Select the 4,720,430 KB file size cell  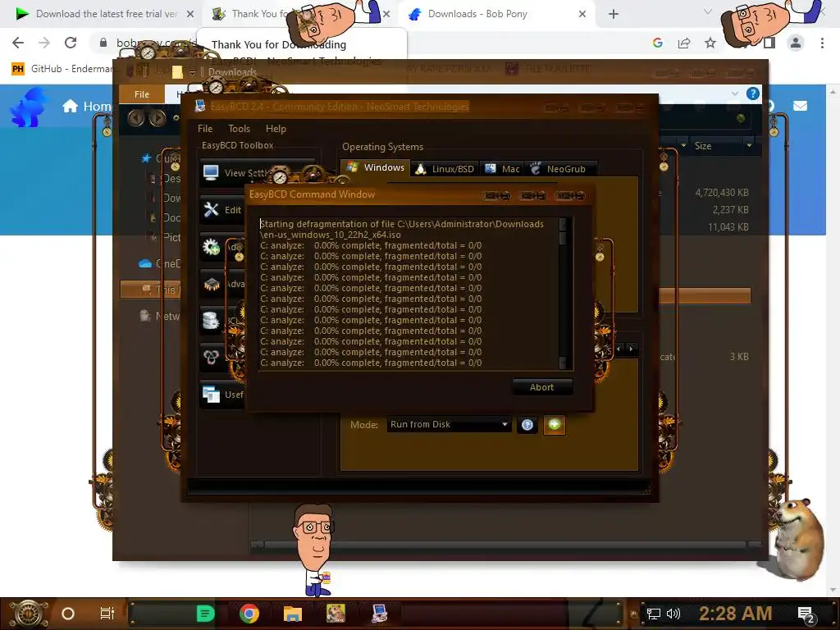coord(722,192)
